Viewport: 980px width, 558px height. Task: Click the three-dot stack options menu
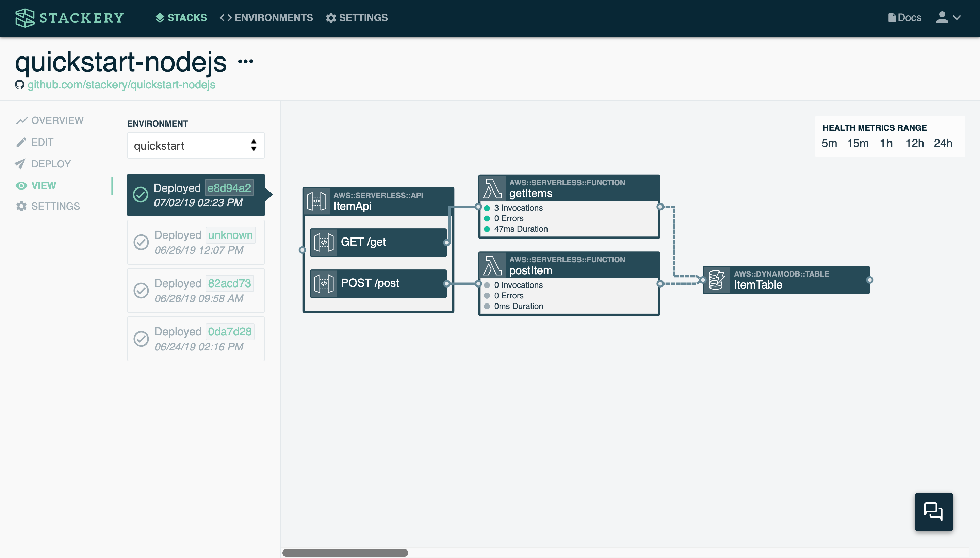coord(246,61)
